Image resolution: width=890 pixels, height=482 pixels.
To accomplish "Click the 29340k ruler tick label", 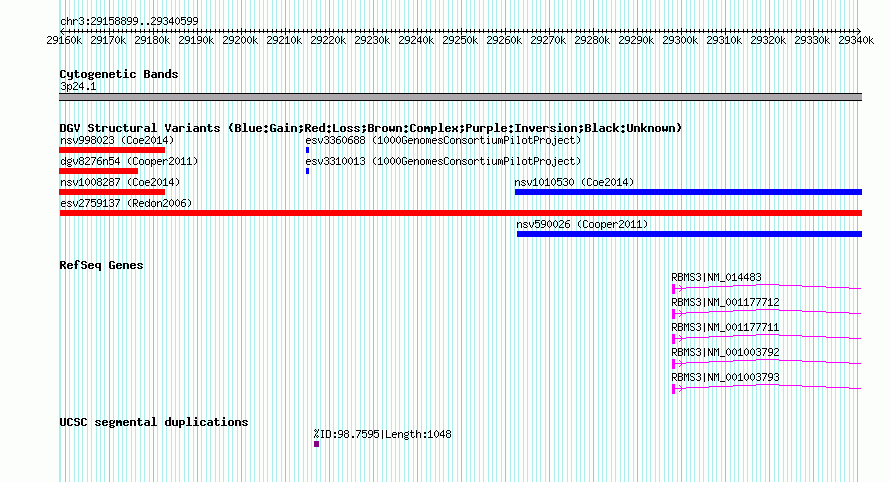I will (x=856, y=40).
